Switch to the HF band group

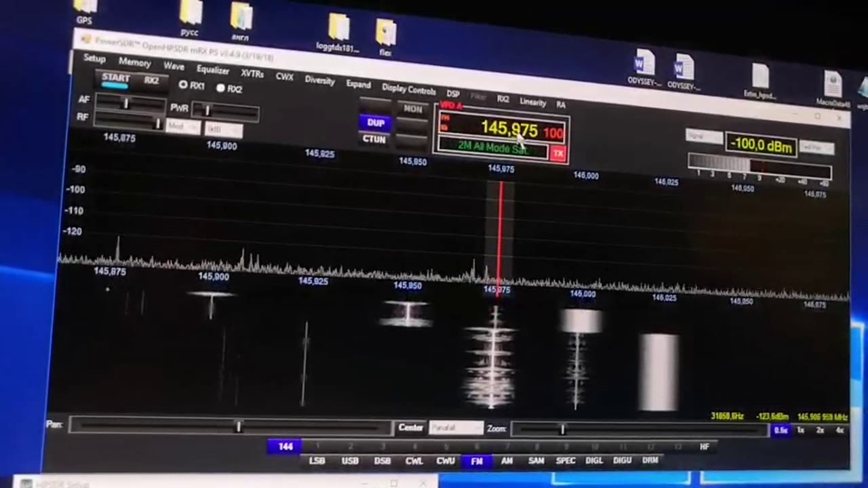click(x=704, y=447)
